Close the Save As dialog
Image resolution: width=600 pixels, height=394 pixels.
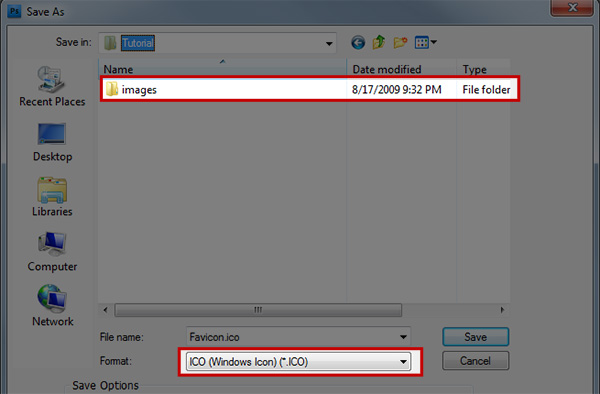pos(572,7)
